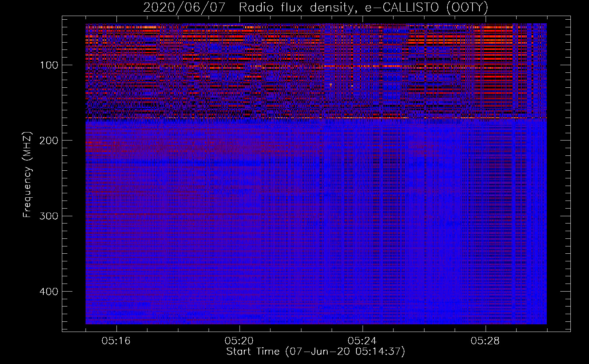
Task: Click the '05:28' time axis label
Action: coord(485,341)
